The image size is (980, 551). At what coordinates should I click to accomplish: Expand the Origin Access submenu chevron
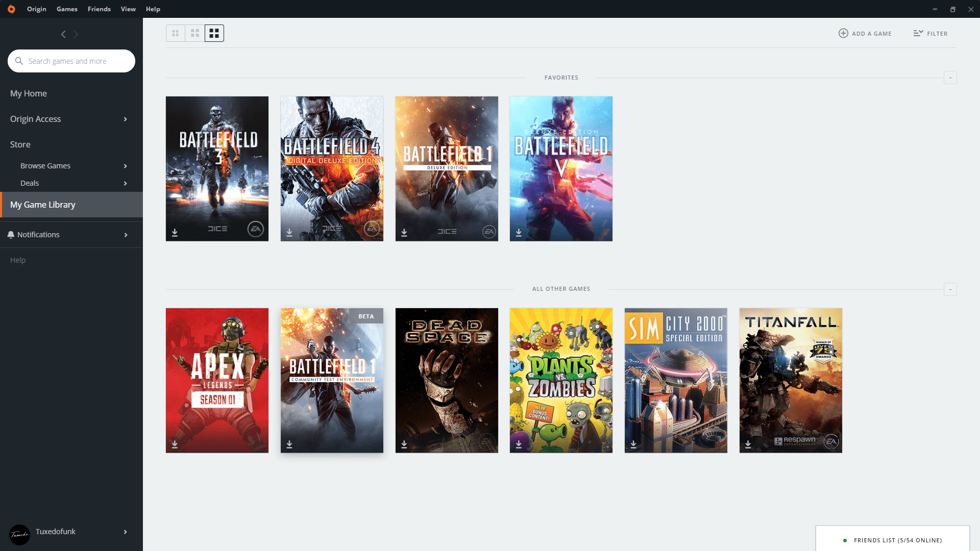[126, 119]
